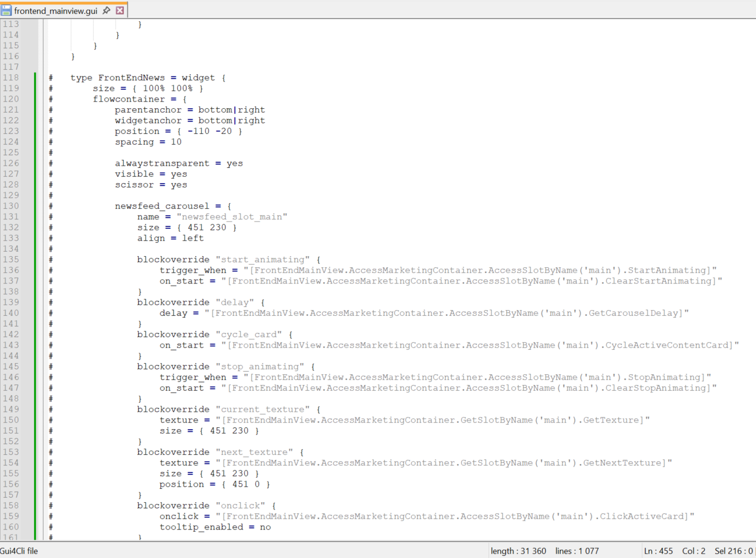Click the 'scissor = yes' line
This screenshot has width=756, height=558.
pyautogui.click(x=151, y=185)
